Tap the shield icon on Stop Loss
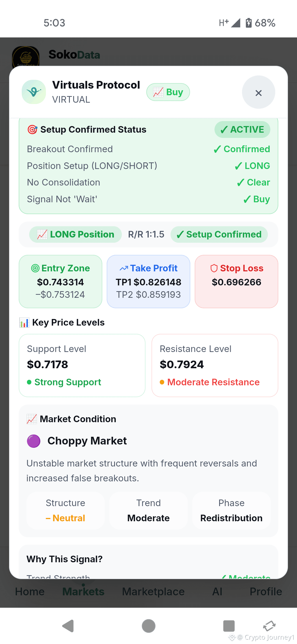This screenshot has width=297, height=644. click(214, 268)
